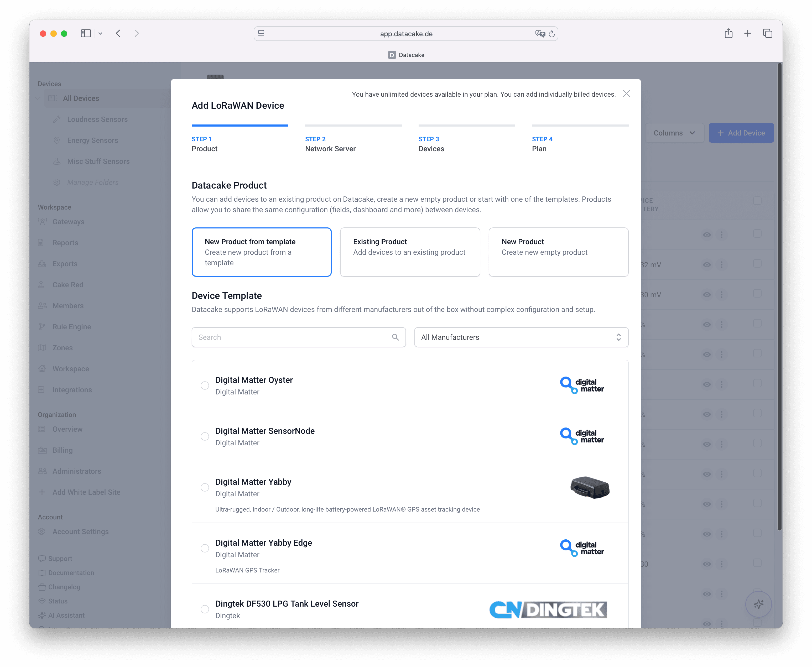This screenshot has width=812, height=667.
Task: Show the tab overview icon
Action: 767,33
